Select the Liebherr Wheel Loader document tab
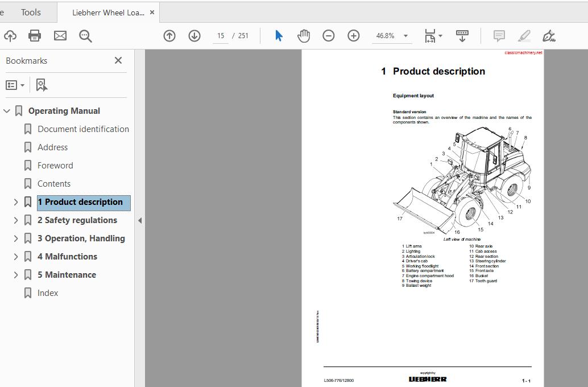Screen dimensions: 588x387 coord(108,12)
